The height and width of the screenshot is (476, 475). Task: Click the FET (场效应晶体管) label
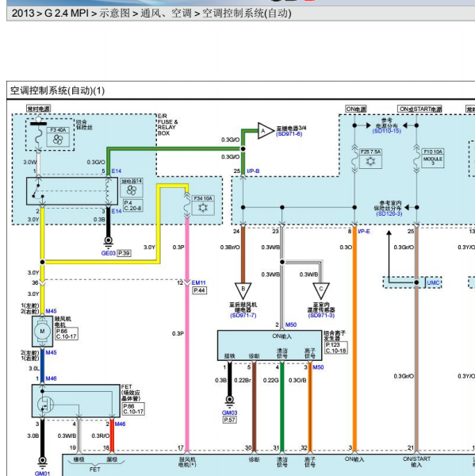coord(131,393)
